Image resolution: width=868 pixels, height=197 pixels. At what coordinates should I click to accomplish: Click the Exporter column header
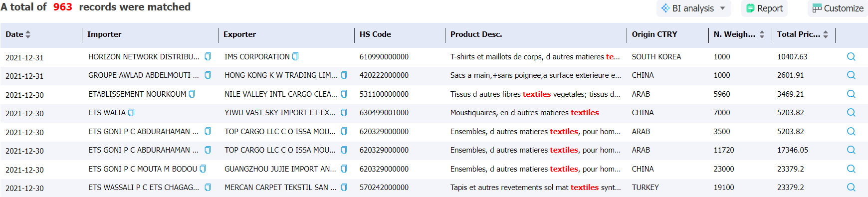pyautogui.click(x=239, y=34)
